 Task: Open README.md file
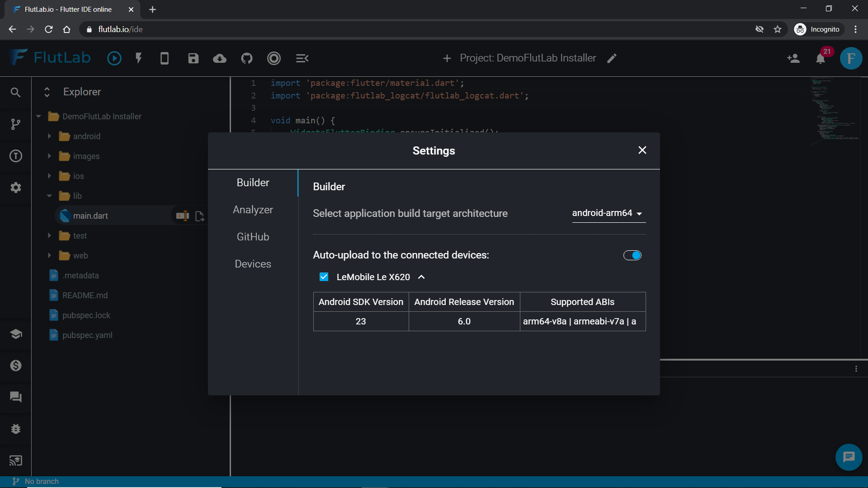point(85,295)
